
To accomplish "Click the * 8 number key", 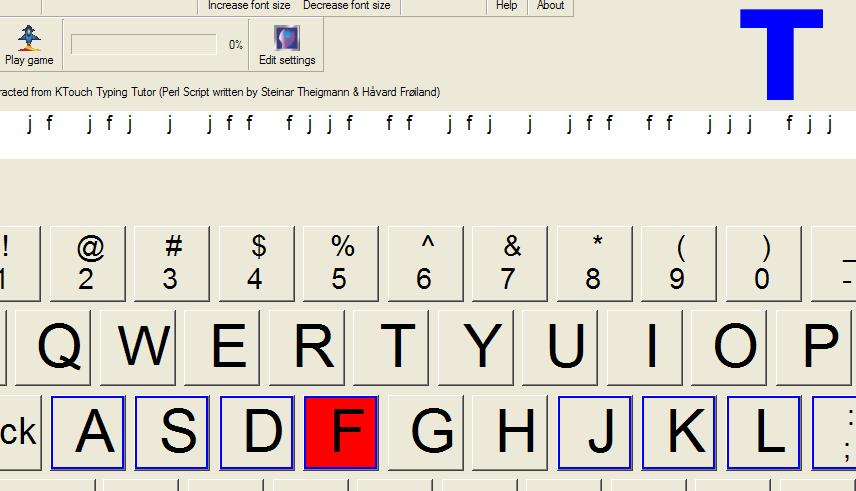I will 595,264.
